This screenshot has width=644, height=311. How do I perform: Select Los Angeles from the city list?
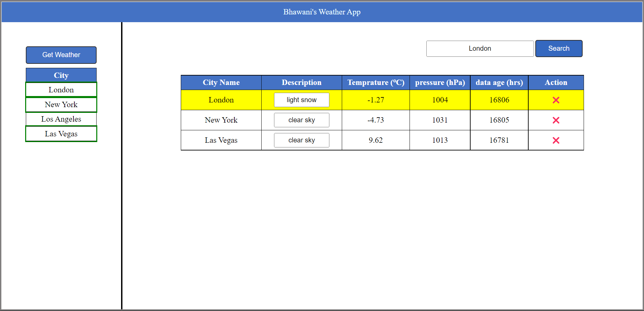click(61, 119)
